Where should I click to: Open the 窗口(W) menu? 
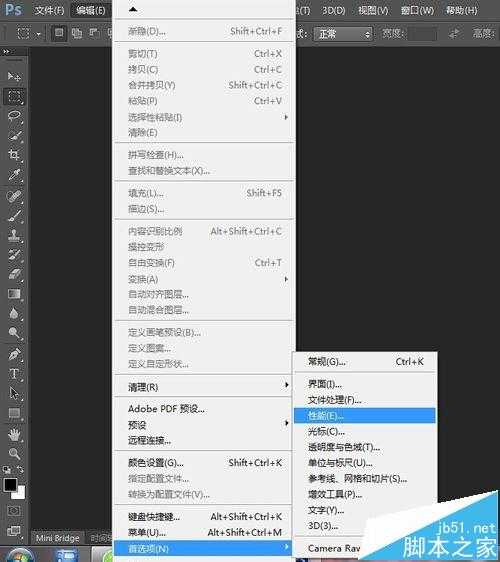[x=417, y=10]
